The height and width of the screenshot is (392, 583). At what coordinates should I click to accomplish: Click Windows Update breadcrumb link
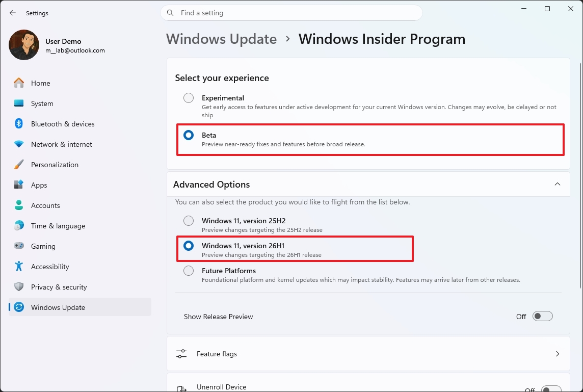(221, 39)
